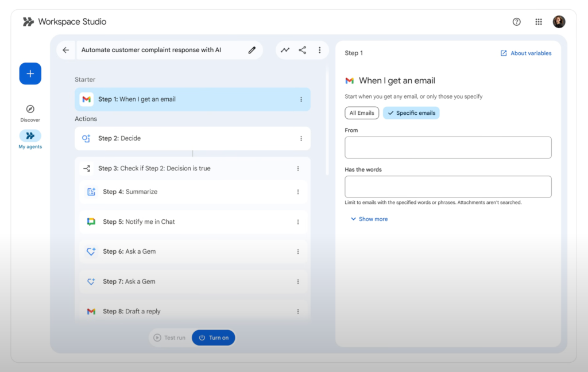
Task: Open the top-right overflow menu
Action: 319,50
